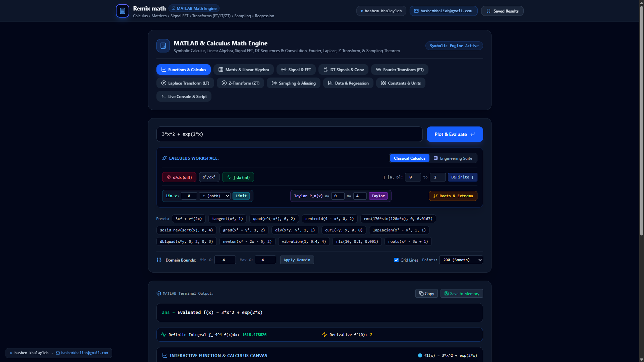Click the mail icon in the bottom-left footer badge

(x=58, y=353)
